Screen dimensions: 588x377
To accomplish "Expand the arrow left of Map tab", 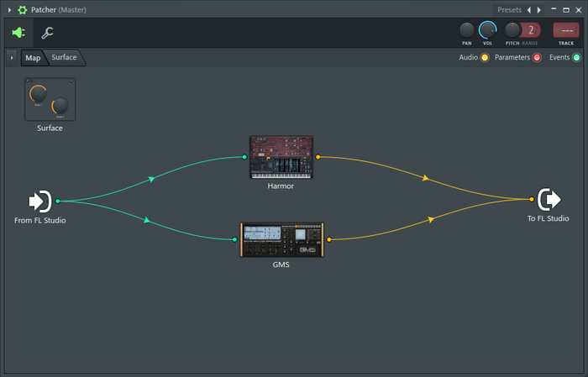I will (x=12, y=58).
